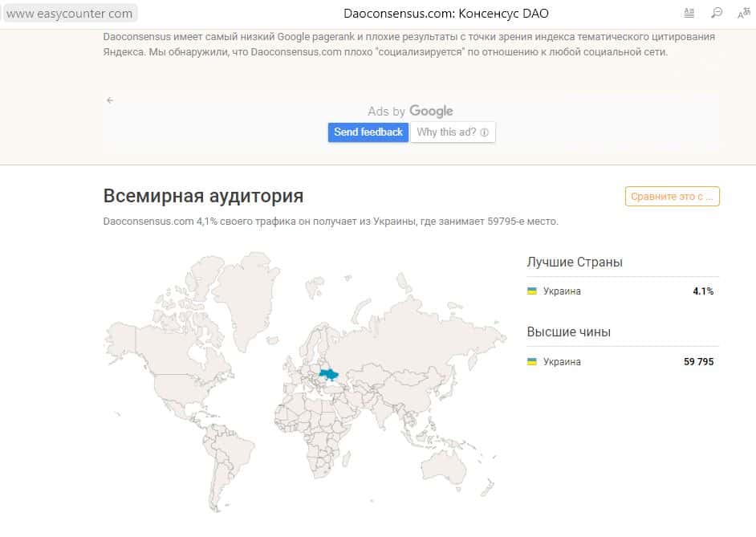Open the translate page icon

pos(743,14)
